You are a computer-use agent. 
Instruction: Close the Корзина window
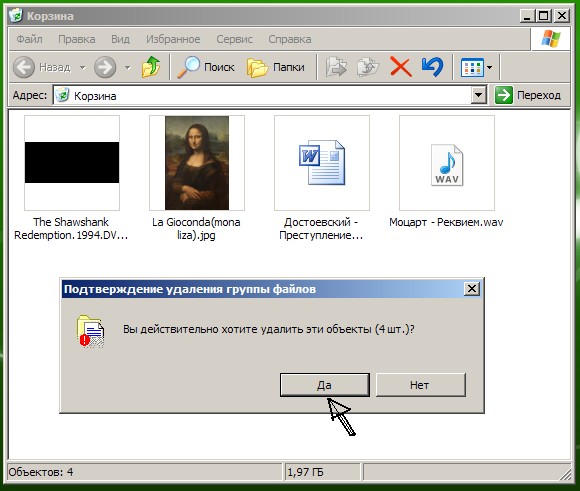[562, 16]
